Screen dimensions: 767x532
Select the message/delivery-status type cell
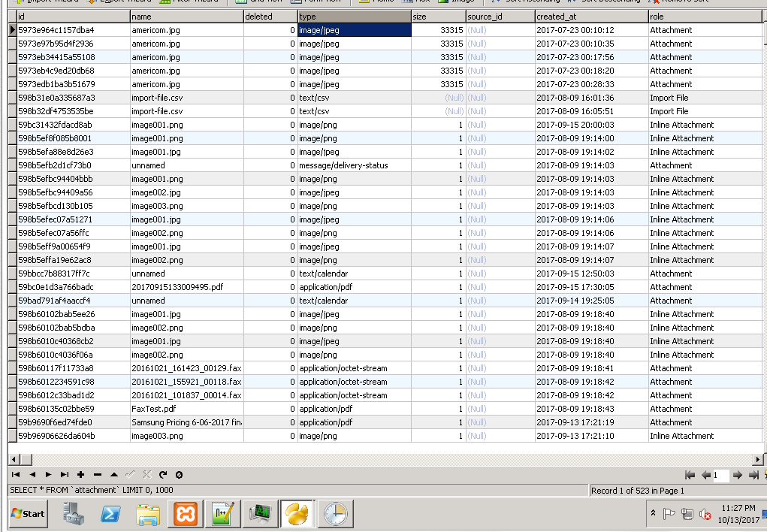click(x=354, y=165)
